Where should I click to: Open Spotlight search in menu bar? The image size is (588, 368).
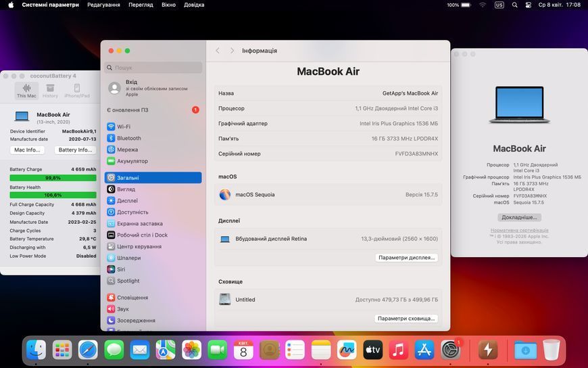[515, 5]
